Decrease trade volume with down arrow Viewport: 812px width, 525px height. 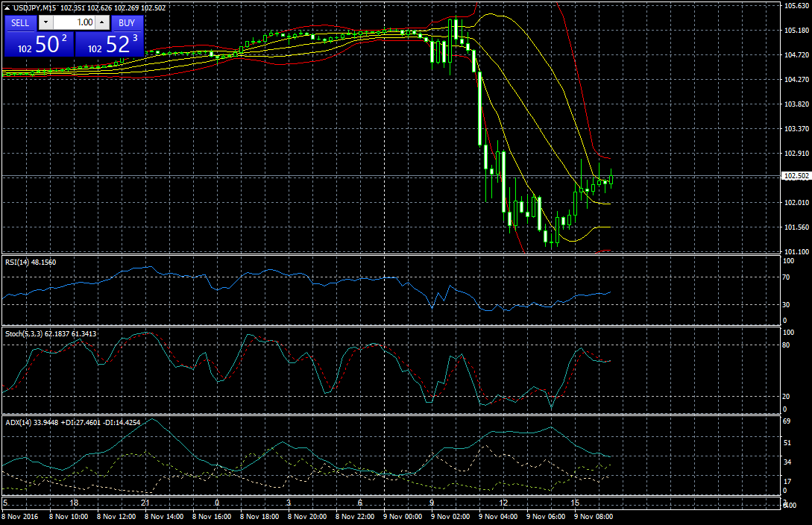45,22
